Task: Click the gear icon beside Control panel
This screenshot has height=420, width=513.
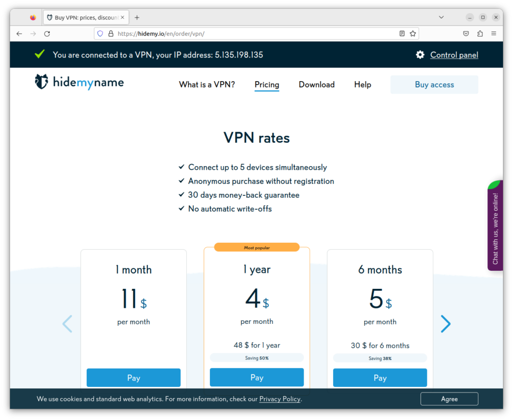Action: click(x=420, y=55)
